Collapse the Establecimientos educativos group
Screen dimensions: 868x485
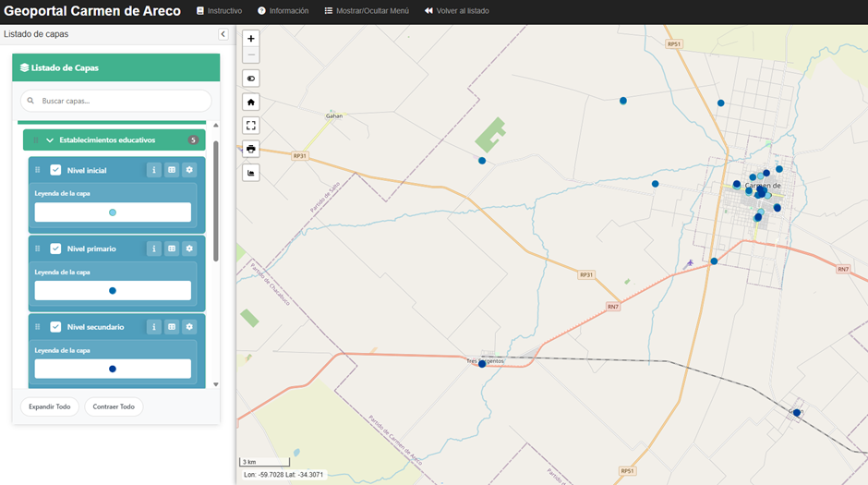tap(50, 140)
